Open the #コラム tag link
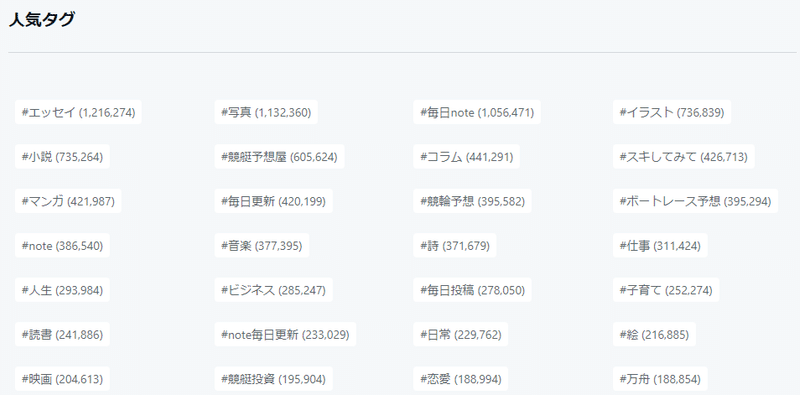 (466, 157)
